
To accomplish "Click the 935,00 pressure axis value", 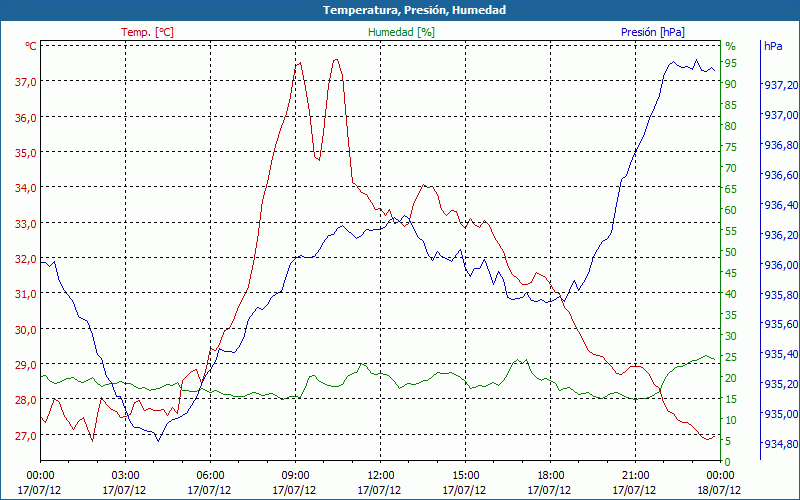I will (781, 414).
